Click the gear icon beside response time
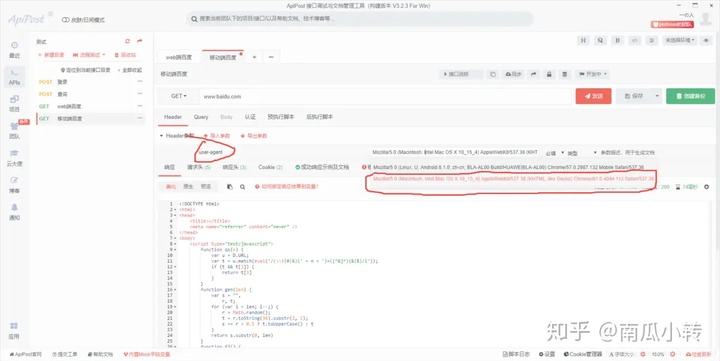This screenshot has width=720, height=361. tap(706, 187)
